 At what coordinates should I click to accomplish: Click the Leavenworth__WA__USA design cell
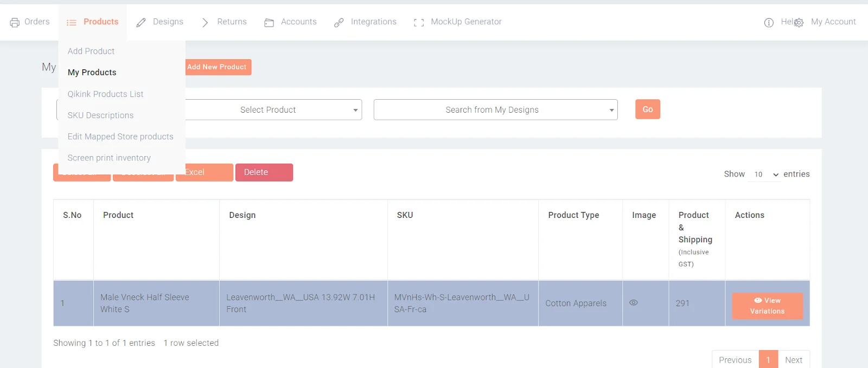click(x=303, y=303)
